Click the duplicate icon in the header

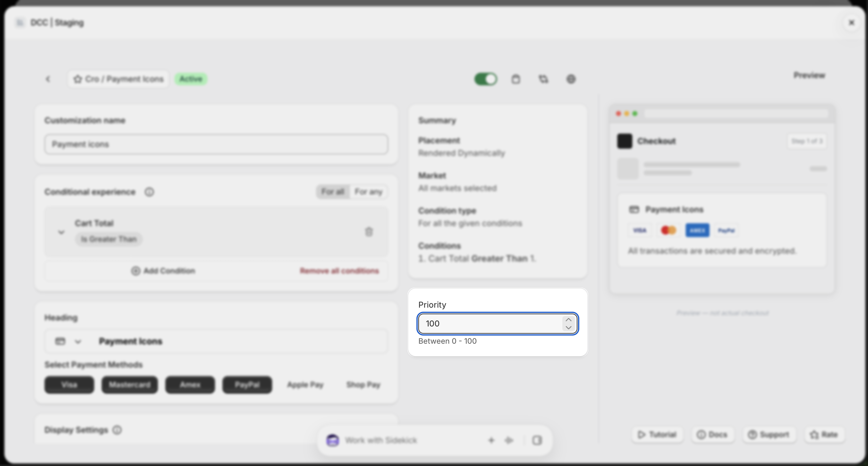pyautogui.click(x=543, y=79)
